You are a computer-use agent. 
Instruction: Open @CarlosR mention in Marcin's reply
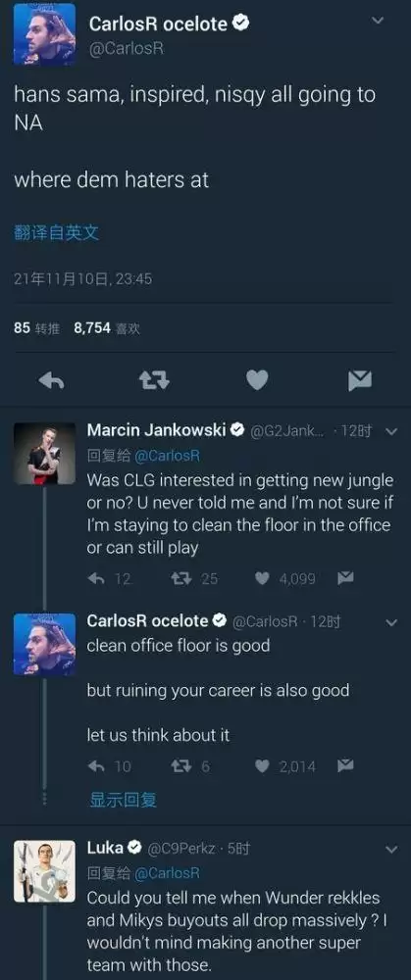pyautogui.click(x=167, y=456)
